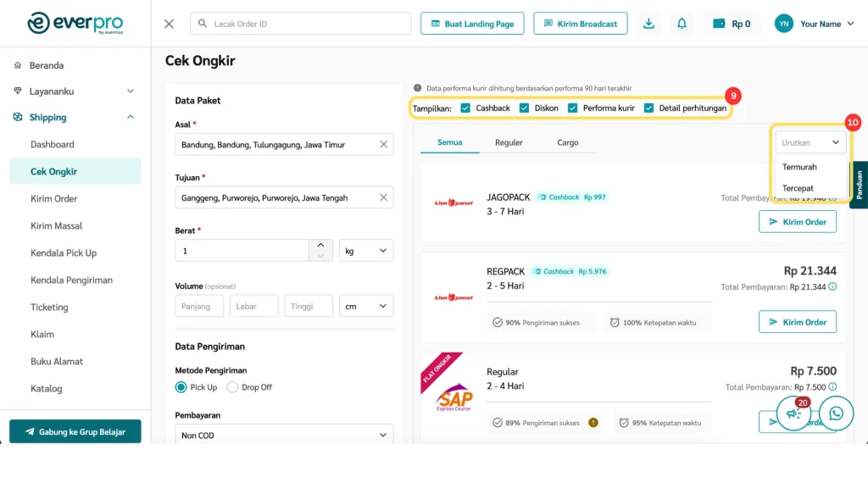
Task: Open the Urutkan sort dropdown
Action: pyautogui.click(x=810, y=142)
